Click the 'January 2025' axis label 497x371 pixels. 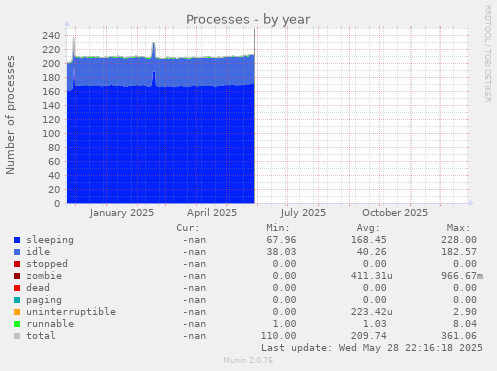tap(122, 213)
